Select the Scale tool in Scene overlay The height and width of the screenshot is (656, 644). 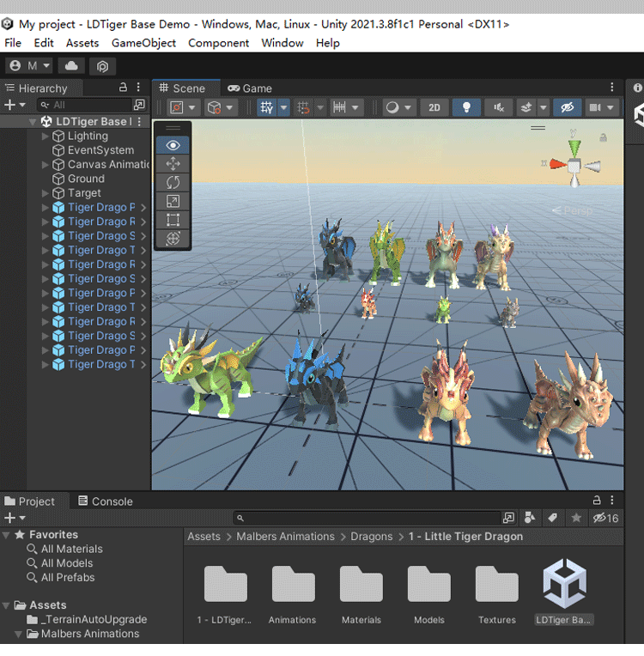[173, 201]
